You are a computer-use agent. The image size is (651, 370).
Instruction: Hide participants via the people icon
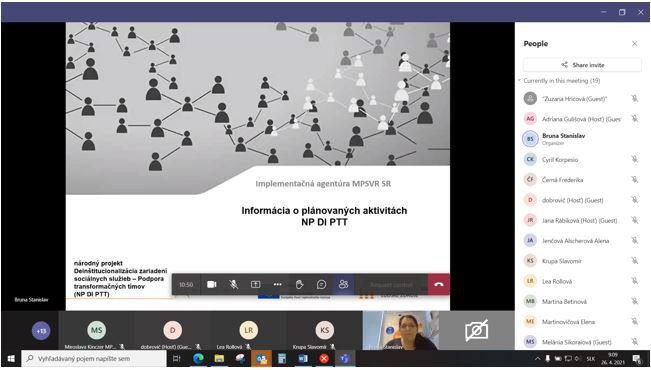click(x=343, y=284)
